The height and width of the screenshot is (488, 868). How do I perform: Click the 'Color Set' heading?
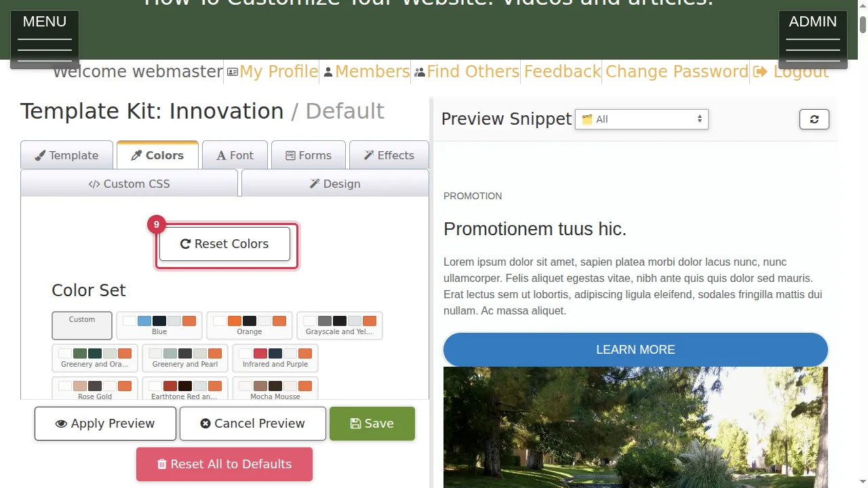89,290
